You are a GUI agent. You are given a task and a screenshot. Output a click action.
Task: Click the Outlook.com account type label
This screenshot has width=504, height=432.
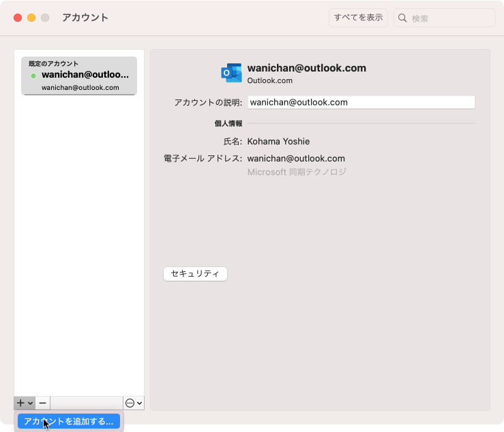click(x=269, y=80)
